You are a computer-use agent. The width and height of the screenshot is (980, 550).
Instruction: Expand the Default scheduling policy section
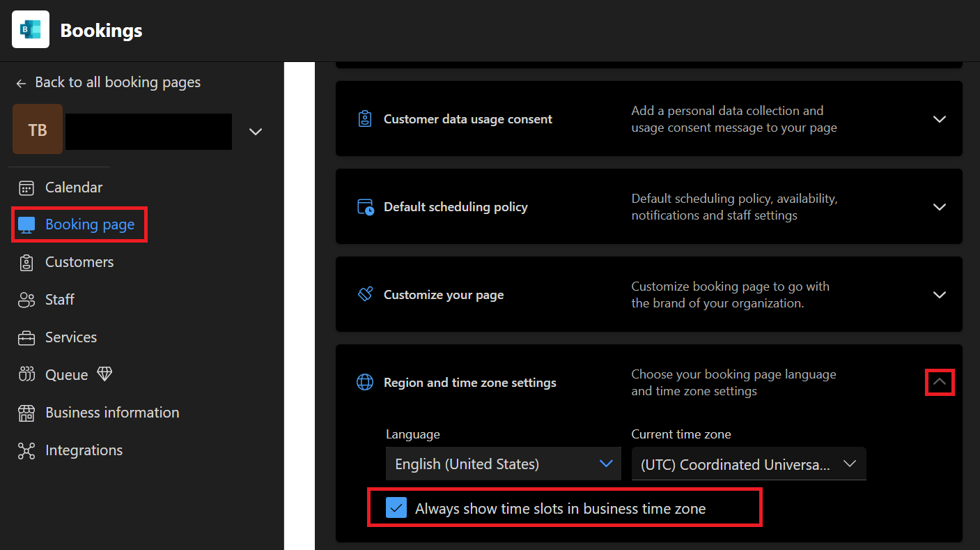939,207
